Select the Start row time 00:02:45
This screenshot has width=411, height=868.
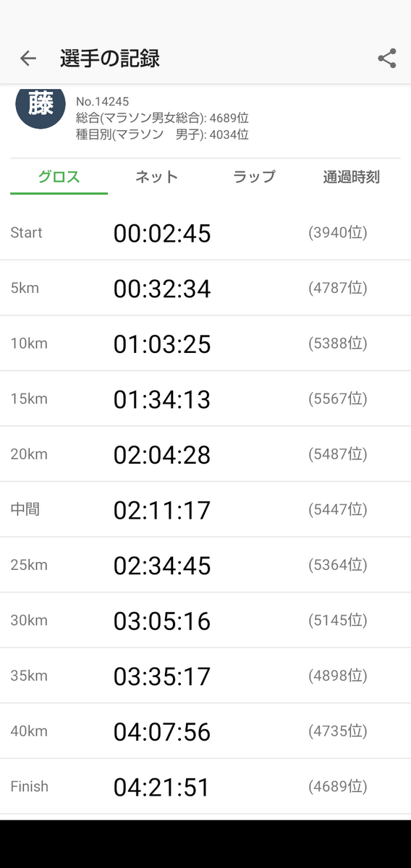tap(162, 233)
